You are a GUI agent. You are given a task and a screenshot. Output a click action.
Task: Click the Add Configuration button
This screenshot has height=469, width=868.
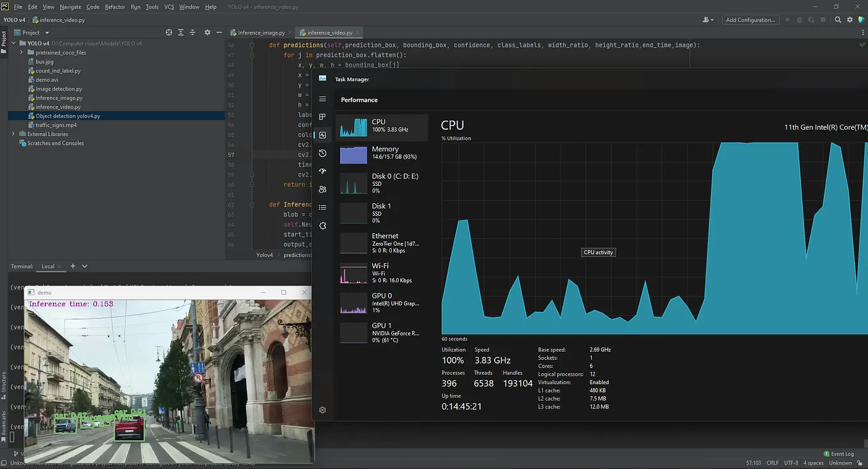[x=750, y=20]
